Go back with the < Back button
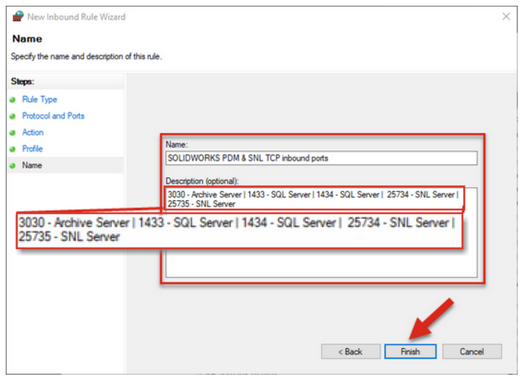 click(x=351, y=351)
